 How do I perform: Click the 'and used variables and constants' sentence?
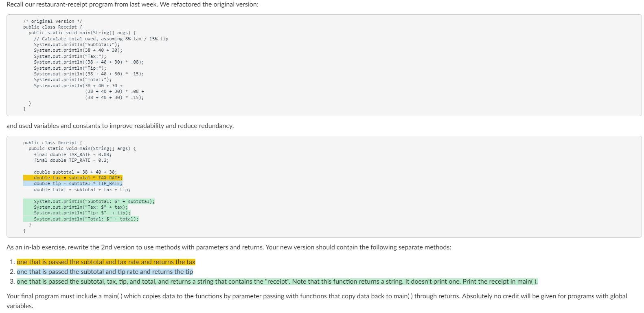[120, 126]
